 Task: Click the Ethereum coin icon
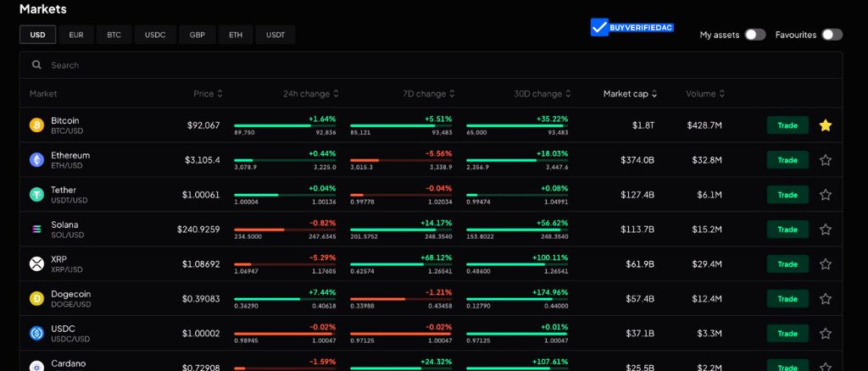tap(36, 160)
